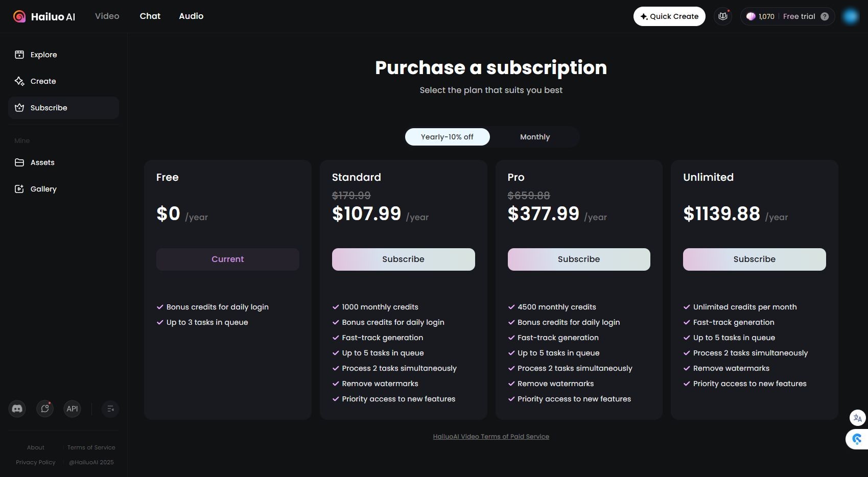Open the Chat tab
The height and width of the screenshot is (477, 868).
click(x=150, y=16)
